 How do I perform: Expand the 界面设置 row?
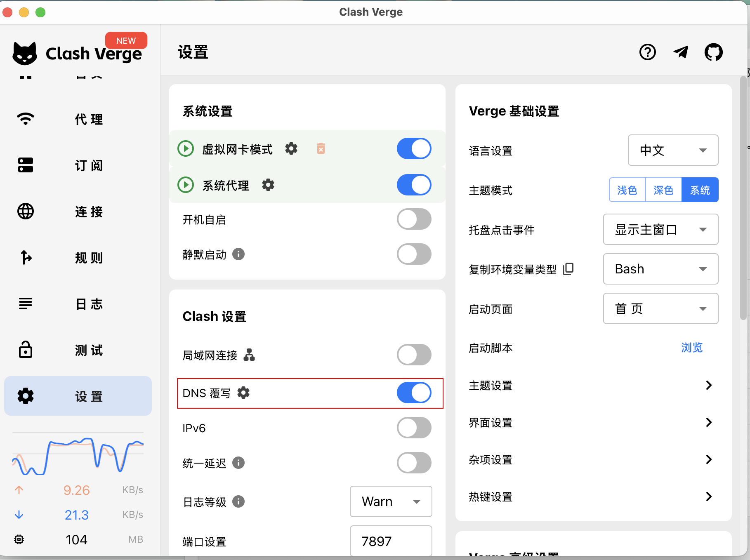(593, 422)
